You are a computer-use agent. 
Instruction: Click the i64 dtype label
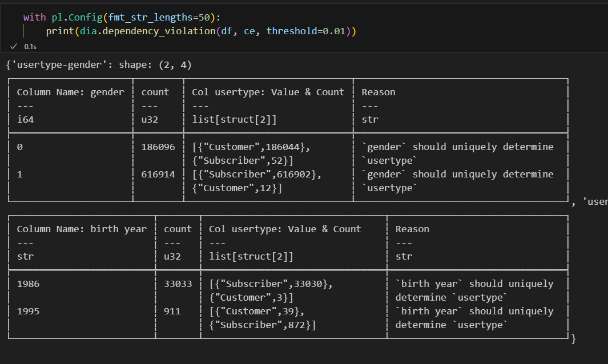25,119
